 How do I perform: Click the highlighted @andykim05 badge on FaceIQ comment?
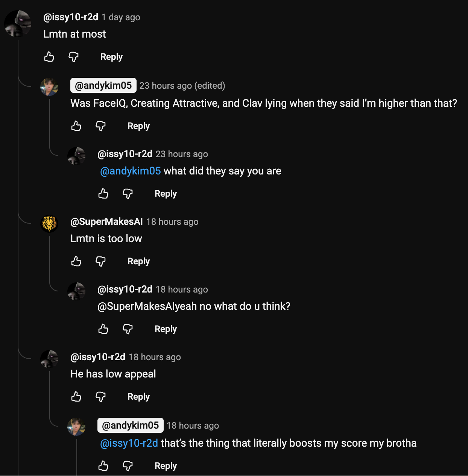[103, 86]
